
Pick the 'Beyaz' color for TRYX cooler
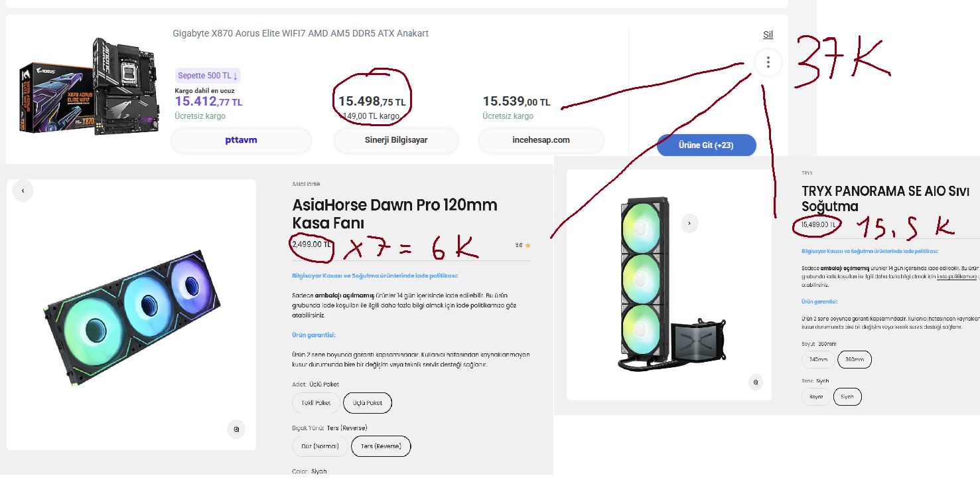[816, 397]
